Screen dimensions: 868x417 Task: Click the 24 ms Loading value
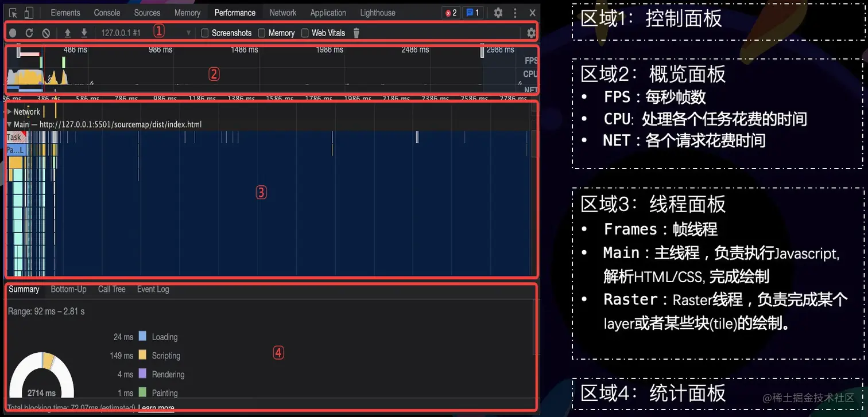click(x=123, y=337)
